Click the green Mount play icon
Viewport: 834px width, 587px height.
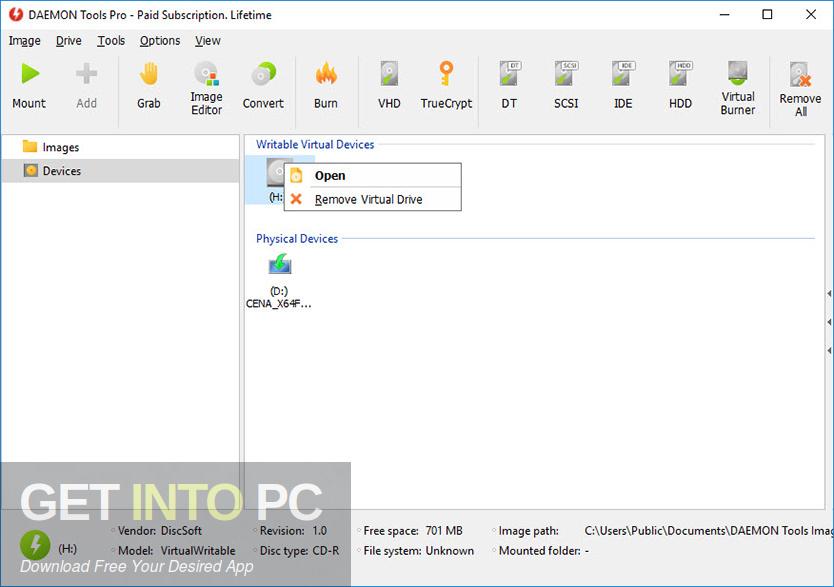pyautogui.click(x=30, y=73)
